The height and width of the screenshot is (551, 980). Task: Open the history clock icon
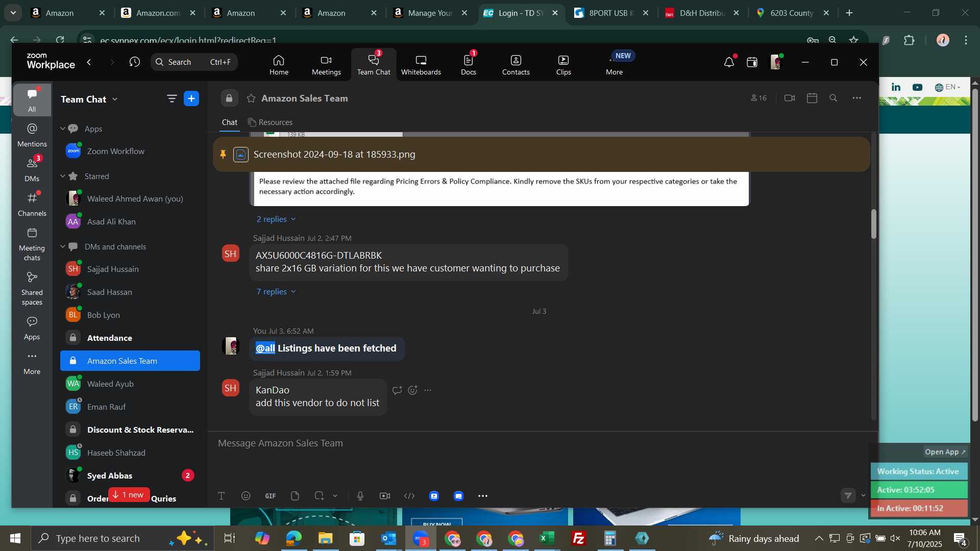tap(135, 62)
